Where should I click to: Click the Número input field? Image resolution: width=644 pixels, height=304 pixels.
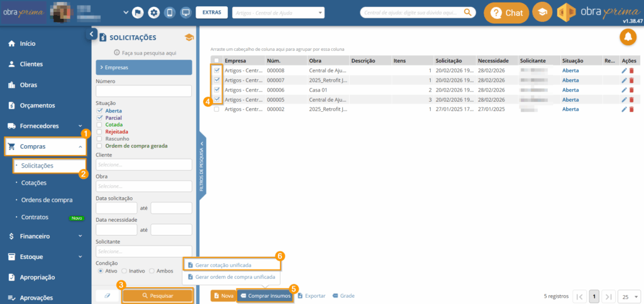[x=143, y=92]
